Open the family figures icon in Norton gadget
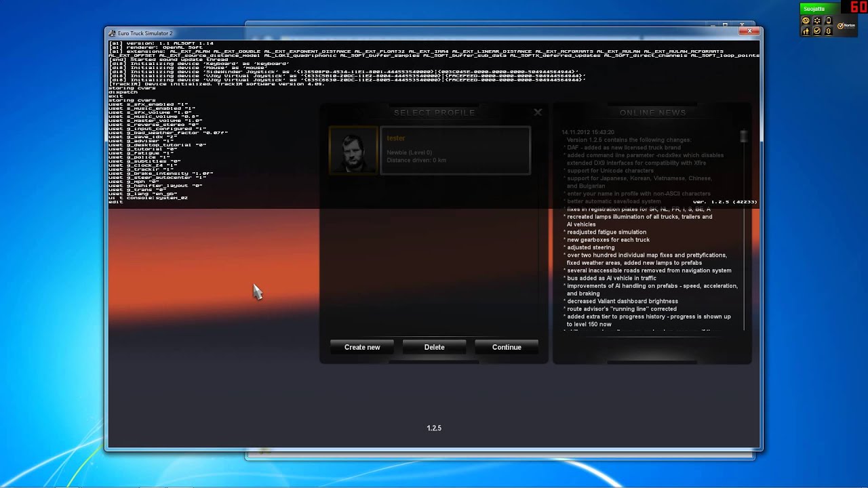 click(806, 31)
